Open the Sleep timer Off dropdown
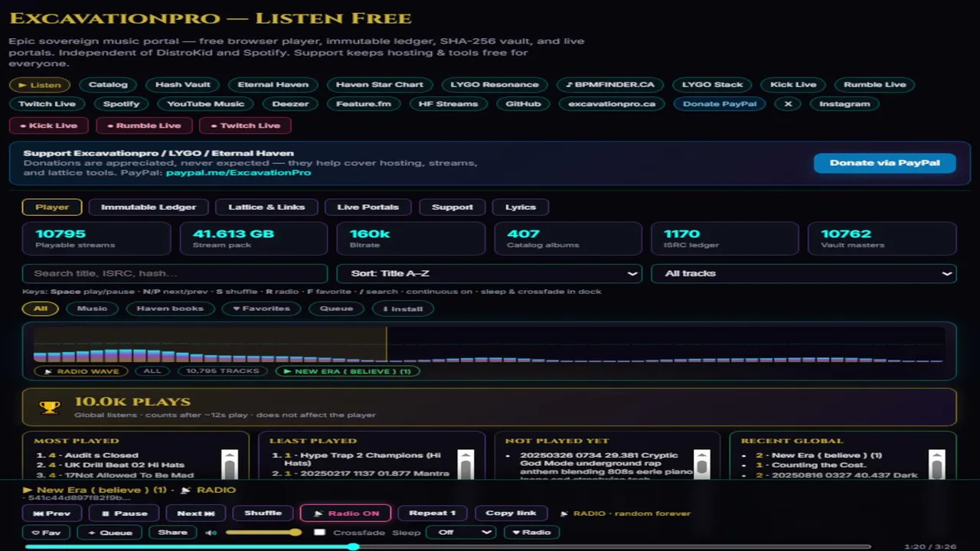This screenshot has height=551, width=980. [x=462, y=533]
